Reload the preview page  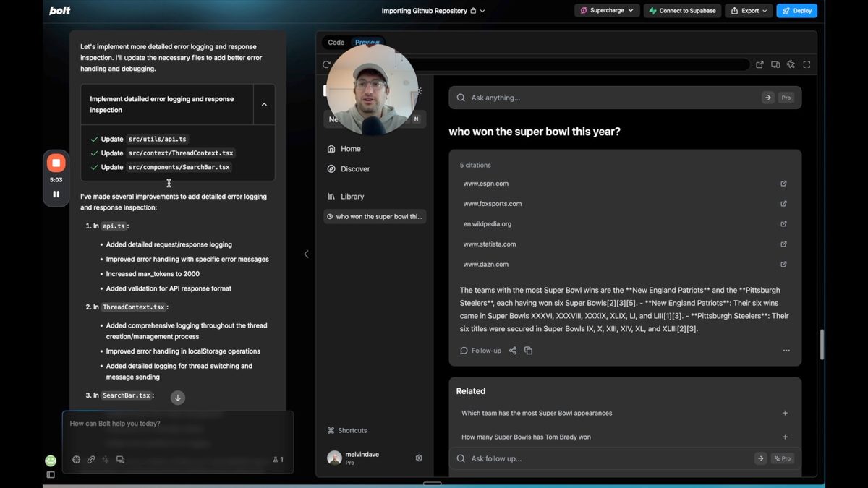pyautogui.click(x=327, y=64)
